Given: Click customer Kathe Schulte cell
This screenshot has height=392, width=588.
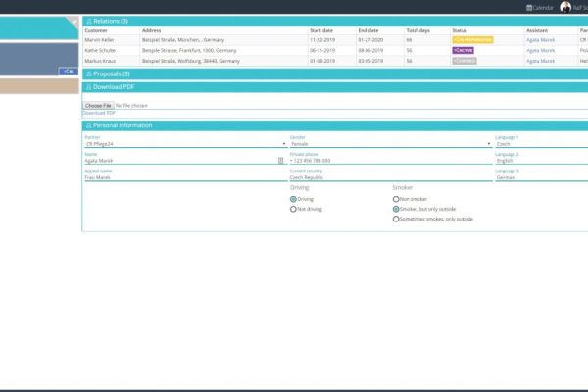Looking at the screenshot, I should pyautogui.click(x=100, y=50).
